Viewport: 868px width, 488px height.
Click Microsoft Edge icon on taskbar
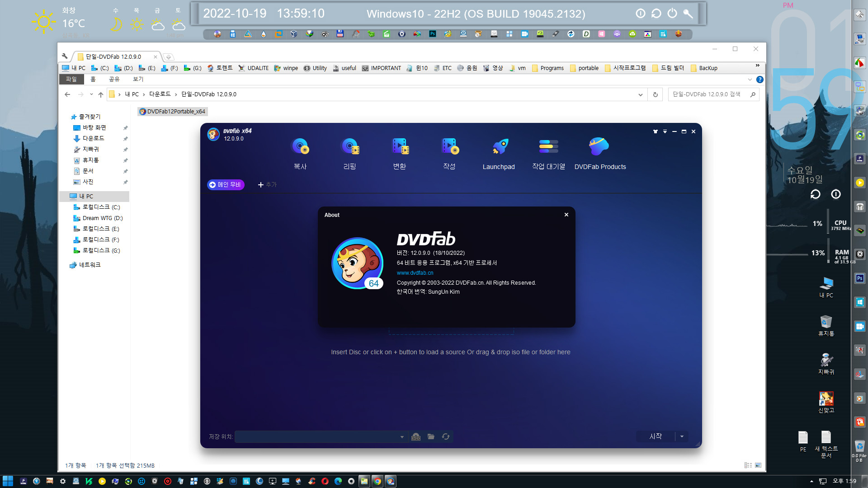coord(338,481)
